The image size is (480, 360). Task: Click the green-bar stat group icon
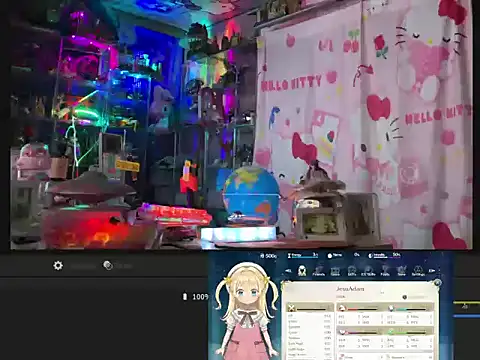point(391,331)
